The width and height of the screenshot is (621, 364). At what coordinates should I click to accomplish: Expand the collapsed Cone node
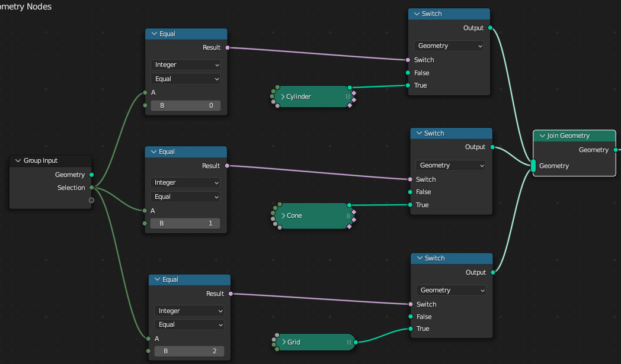pos(284,215)
